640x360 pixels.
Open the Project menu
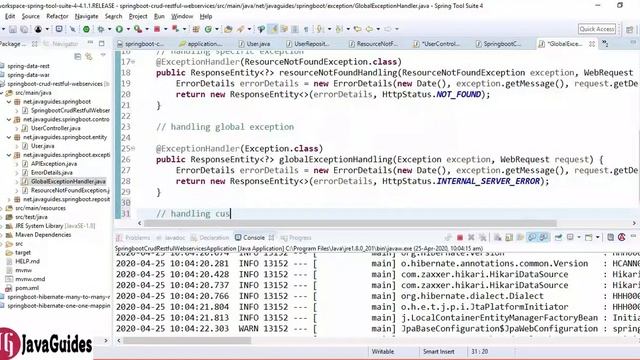138,16
